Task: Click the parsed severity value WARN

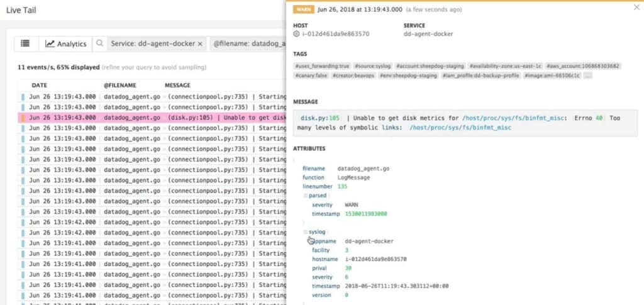Action: click(x=352, y=205)
